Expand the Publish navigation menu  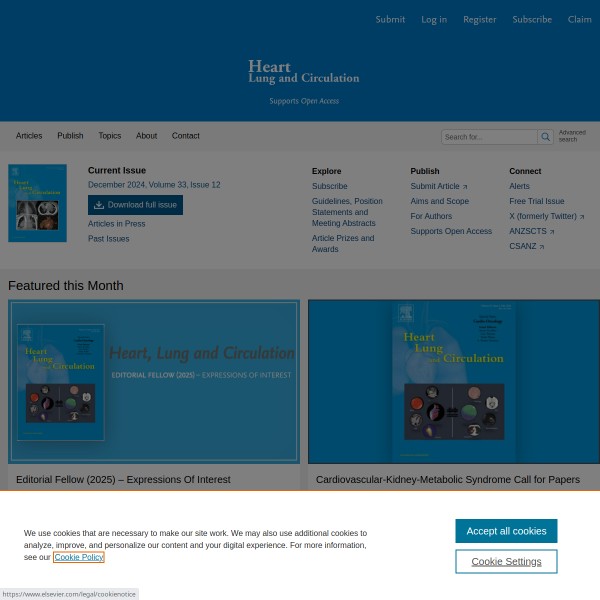tap(70, 136)
